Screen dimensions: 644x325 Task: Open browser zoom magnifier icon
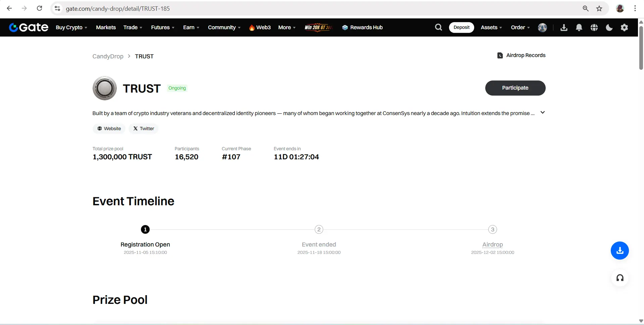(586, 8)
